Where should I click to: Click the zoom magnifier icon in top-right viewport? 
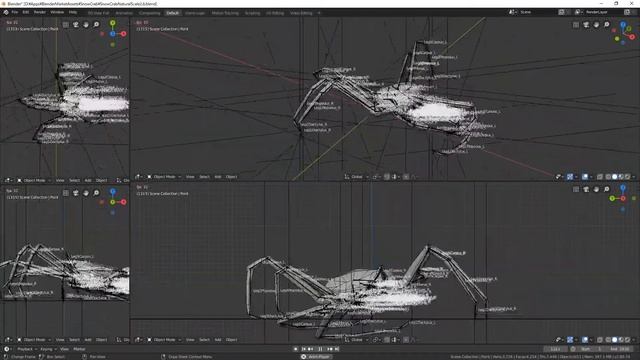(607, 25)
